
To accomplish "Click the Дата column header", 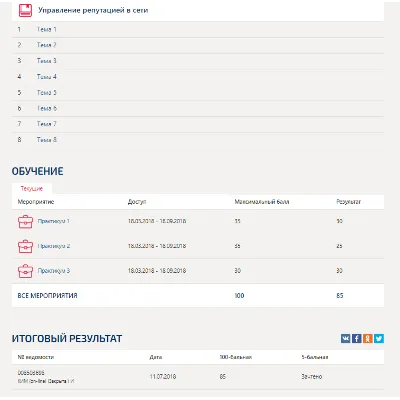I will coord(156,357).
